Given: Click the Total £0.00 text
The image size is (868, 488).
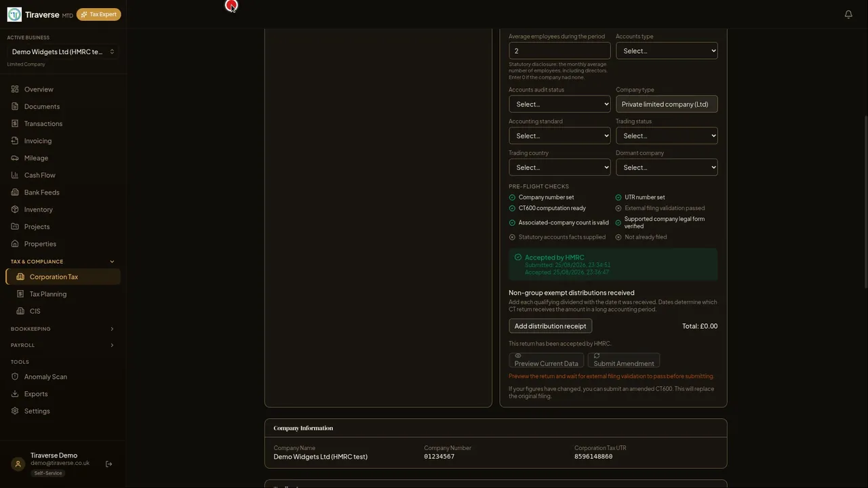Looking at the screenshot, I should (700, 326).
